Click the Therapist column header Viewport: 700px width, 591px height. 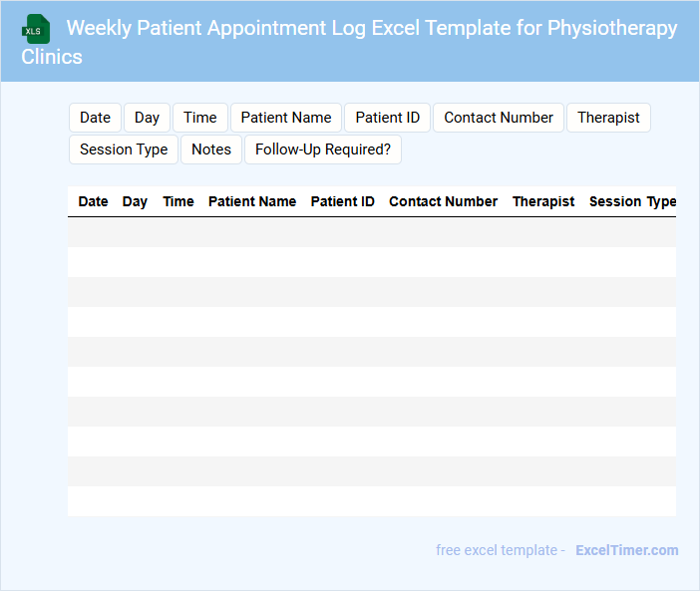pyautogui.click(x=543, y=201)
